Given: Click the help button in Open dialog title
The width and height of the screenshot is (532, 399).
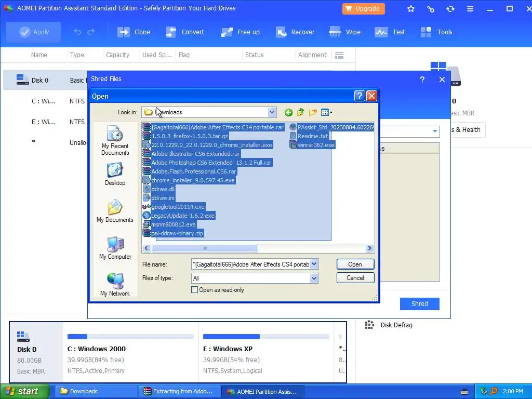Looking at the screenshot, I should coord(360,96).
